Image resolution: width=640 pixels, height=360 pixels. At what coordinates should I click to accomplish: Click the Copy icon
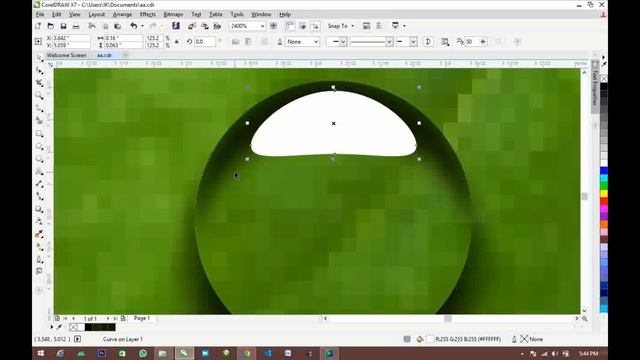click(x=105, y=26)
